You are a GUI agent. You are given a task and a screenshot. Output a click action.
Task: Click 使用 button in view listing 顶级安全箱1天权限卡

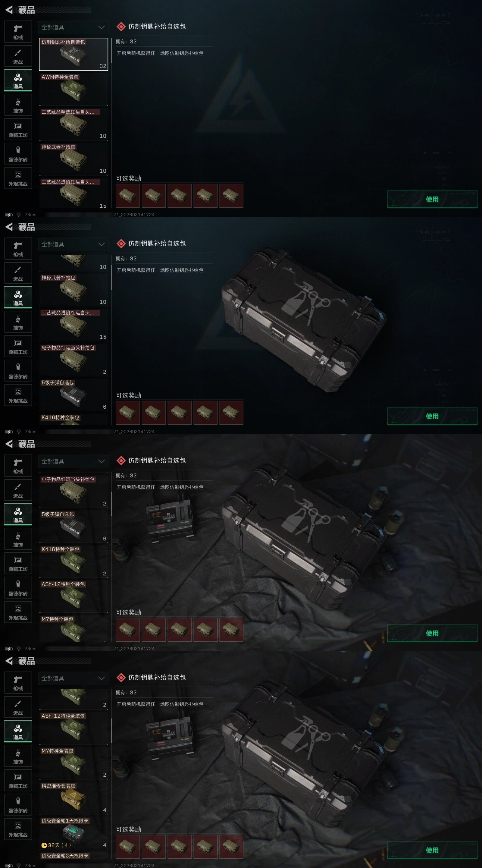pyautogui.click(x=432, y=850)
